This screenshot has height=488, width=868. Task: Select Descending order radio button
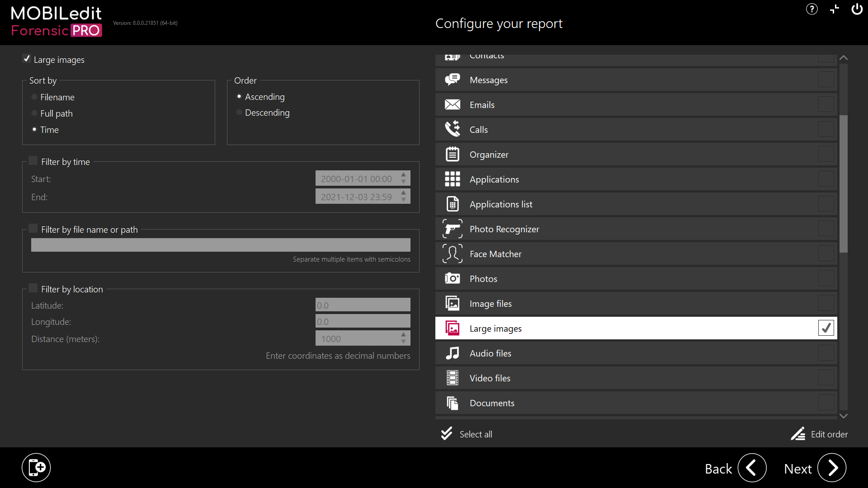click(239, 113)
